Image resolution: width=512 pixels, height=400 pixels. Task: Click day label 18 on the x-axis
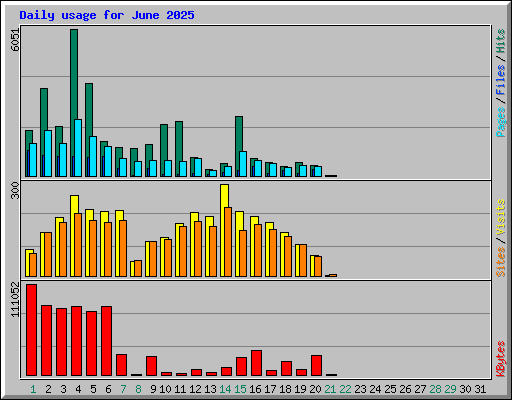(285, 389)
